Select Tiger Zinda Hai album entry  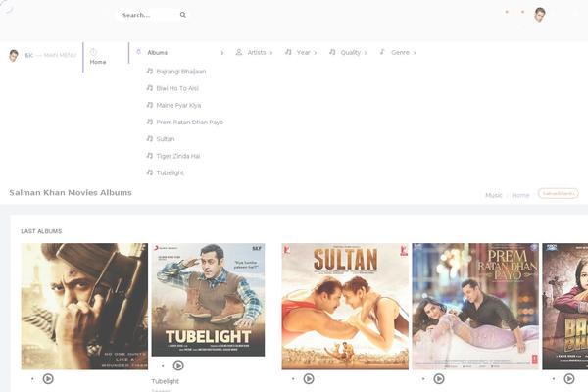point(178,156)
